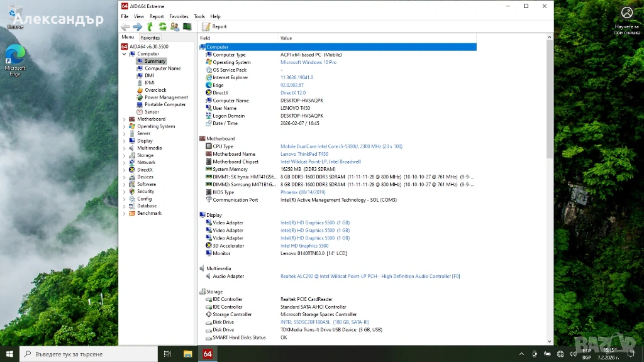Click the Lenovo ThinkPad T450 link
Screen dimensions: 644x362
tap(304, 154)
